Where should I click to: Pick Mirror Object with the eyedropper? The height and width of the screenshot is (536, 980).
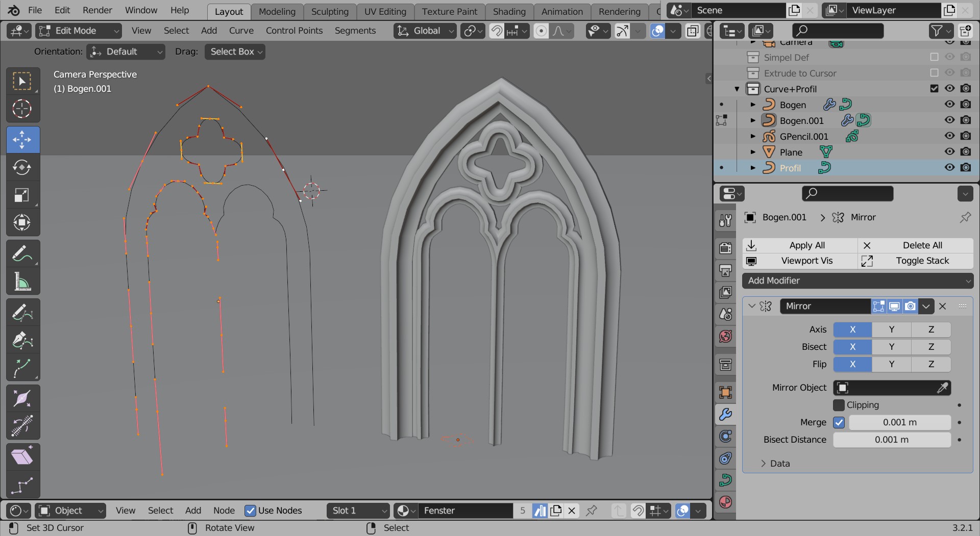pyautogui.click(x=942, y=388)
